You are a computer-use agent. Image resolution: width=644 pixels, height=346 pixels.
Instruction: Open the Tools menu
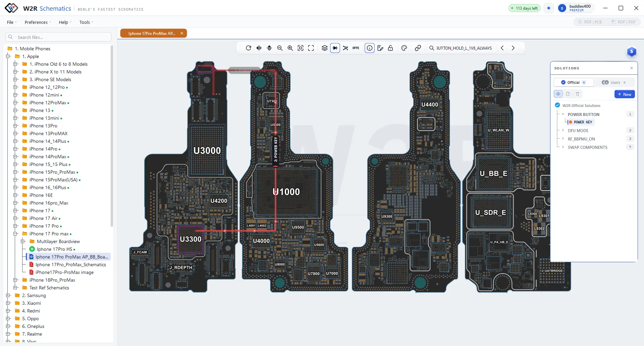click(86, 22)
